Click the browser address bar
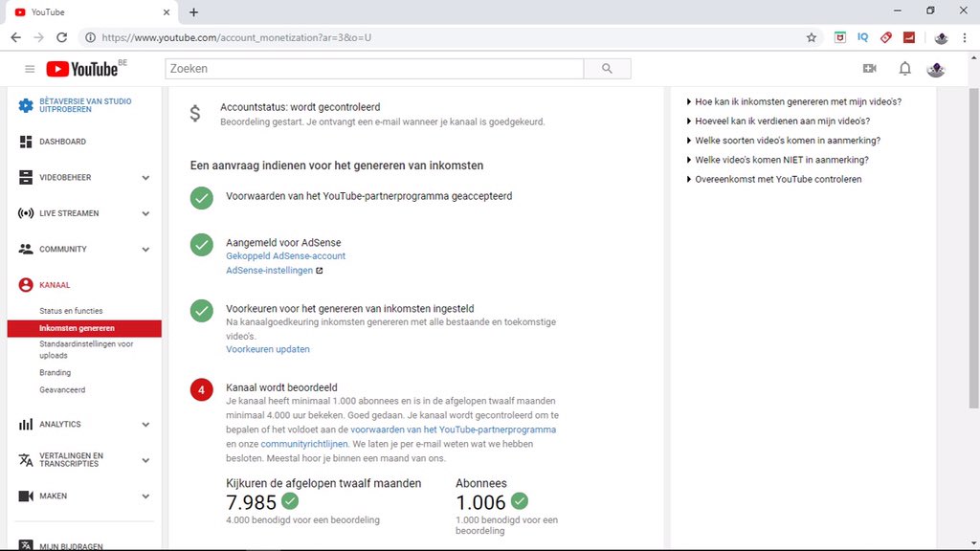The height and width of the screenshot is (551, 980). click(x=450, y=37)
